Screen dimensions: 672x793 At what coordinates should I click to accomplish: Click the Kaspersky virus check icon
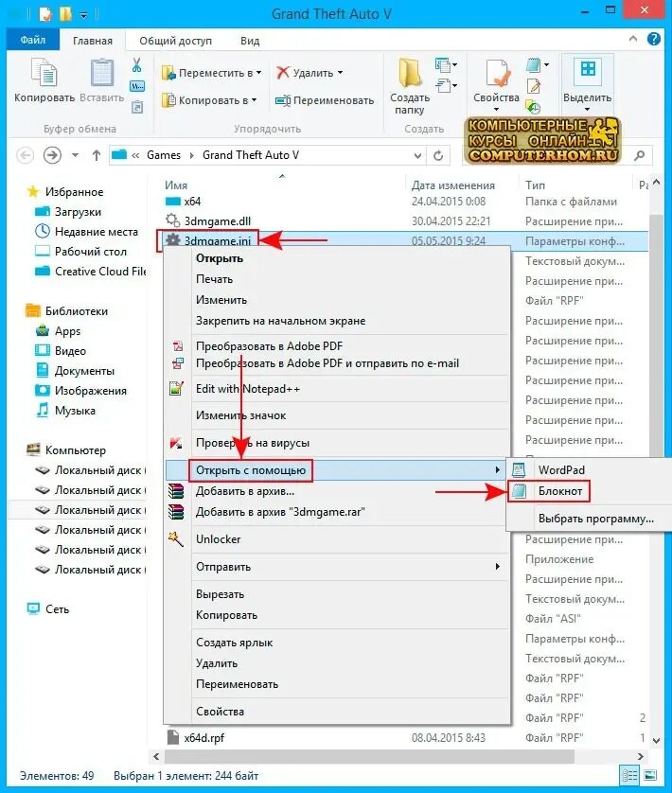point(176,443)
